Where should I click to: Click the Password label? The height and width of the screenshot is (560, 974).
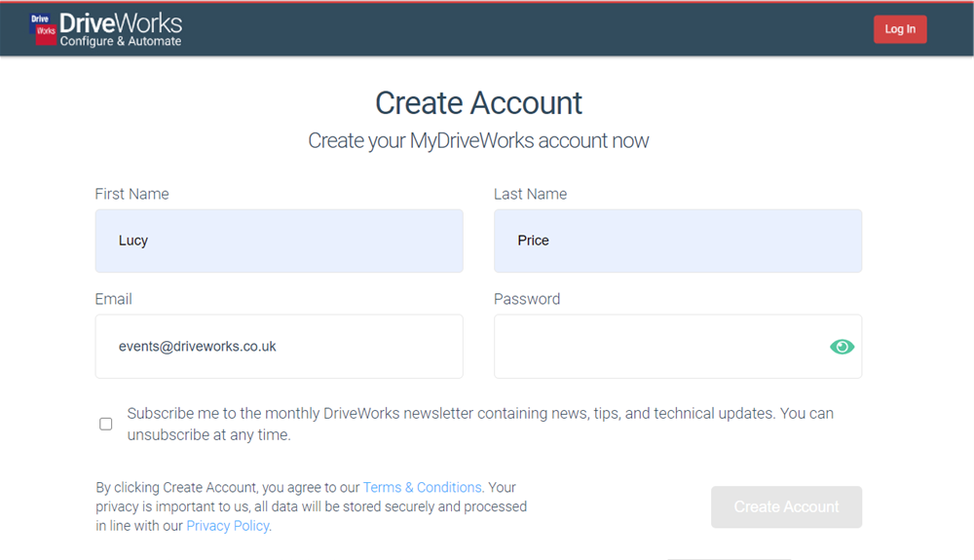coord(527,299)
